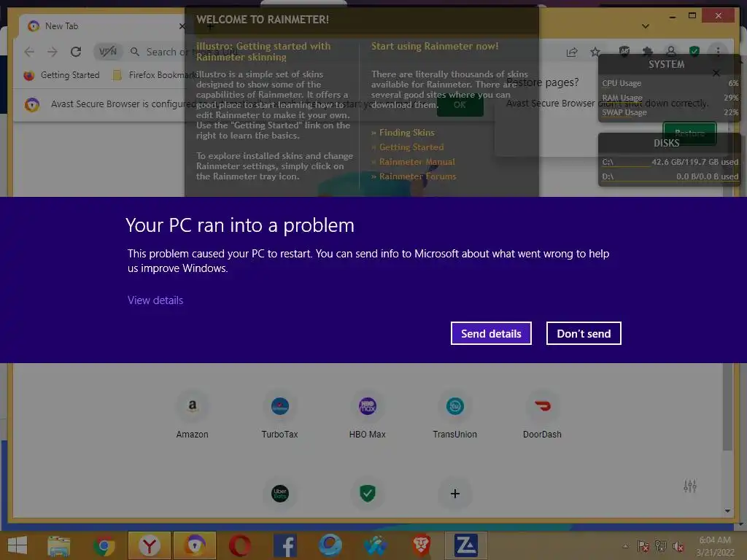Dismiss the Restore pages popup
The width and height of the screenshot is (747, 560).
tap(716, 73)
